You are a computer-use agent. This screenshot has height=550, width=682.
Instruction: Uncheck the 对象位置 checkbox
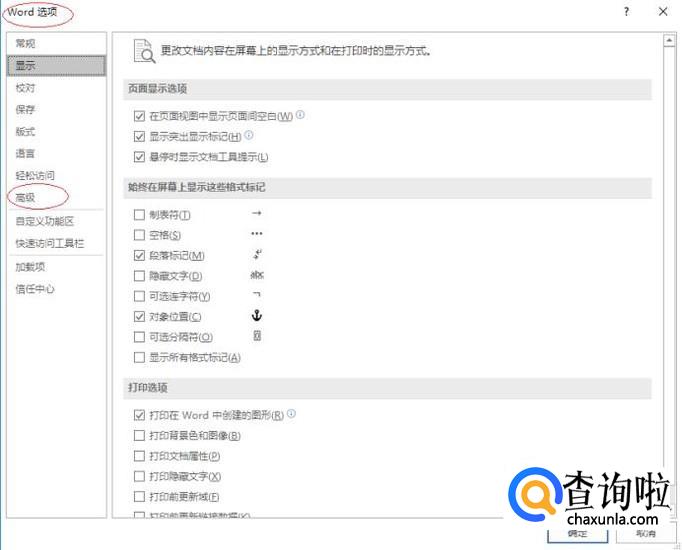pyautogui.click(x=139, y=317)
